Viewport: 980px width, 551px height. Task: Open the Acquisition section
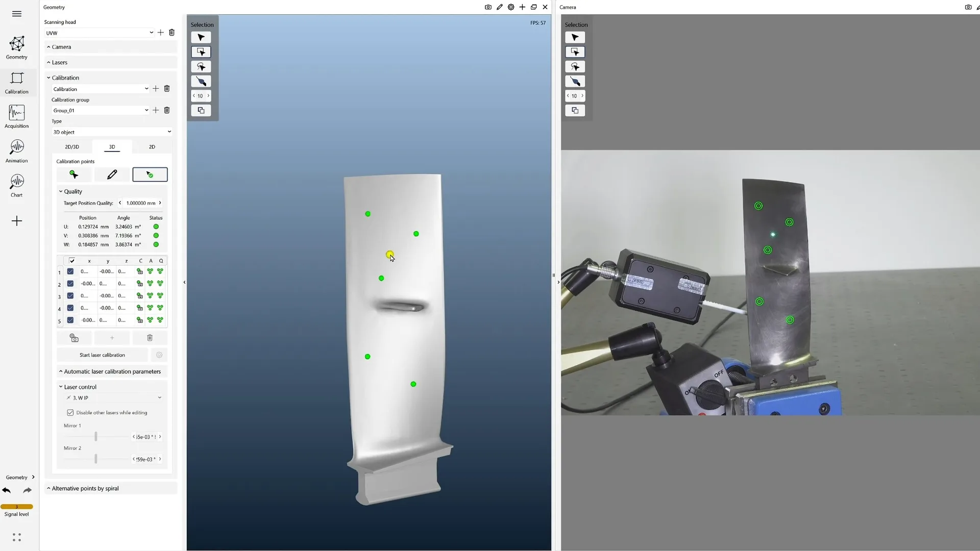(17, 117)
